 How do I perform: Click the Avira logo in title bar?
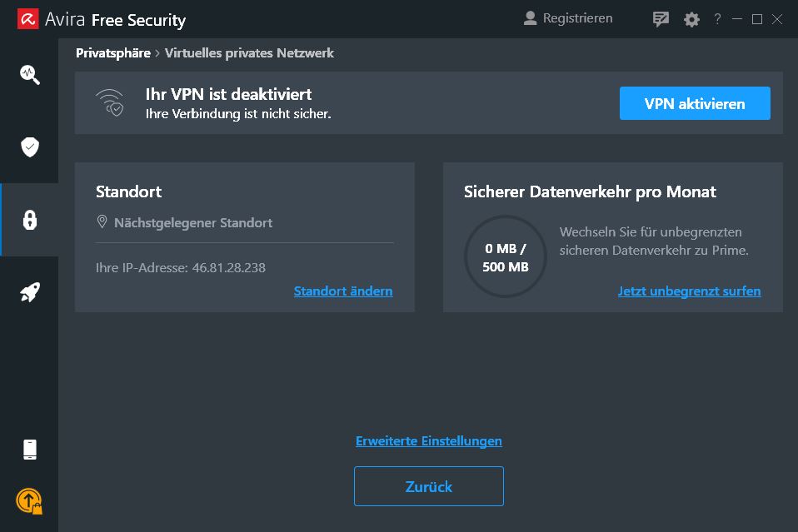28,19
